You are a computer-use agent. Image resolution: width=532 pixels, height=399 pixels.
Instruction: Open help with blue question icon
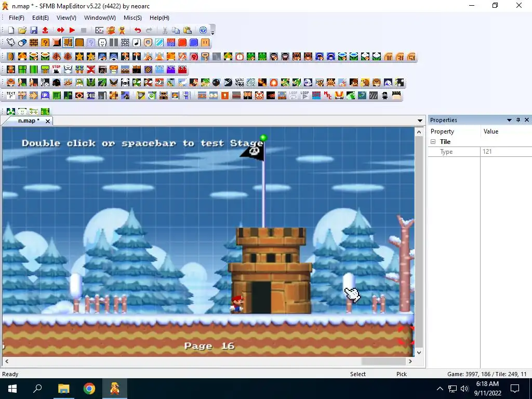[x=203, y=30]
